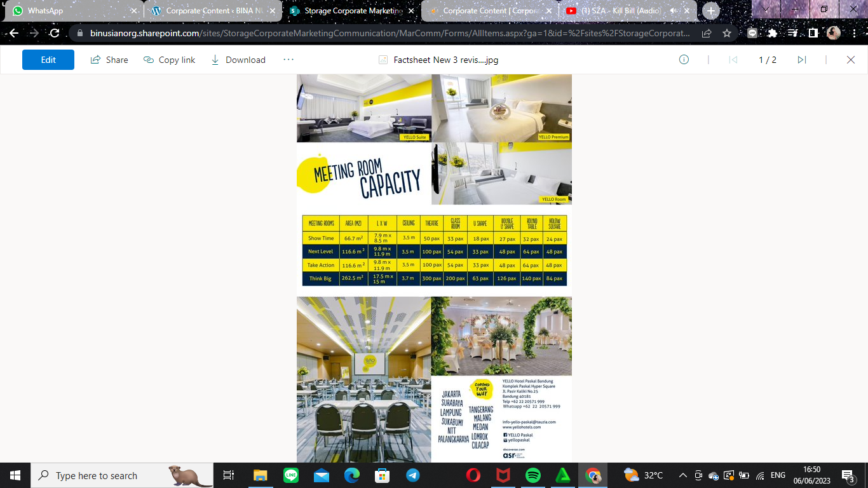Open Microsoft Store in taskbar

(x=382, y=475)
